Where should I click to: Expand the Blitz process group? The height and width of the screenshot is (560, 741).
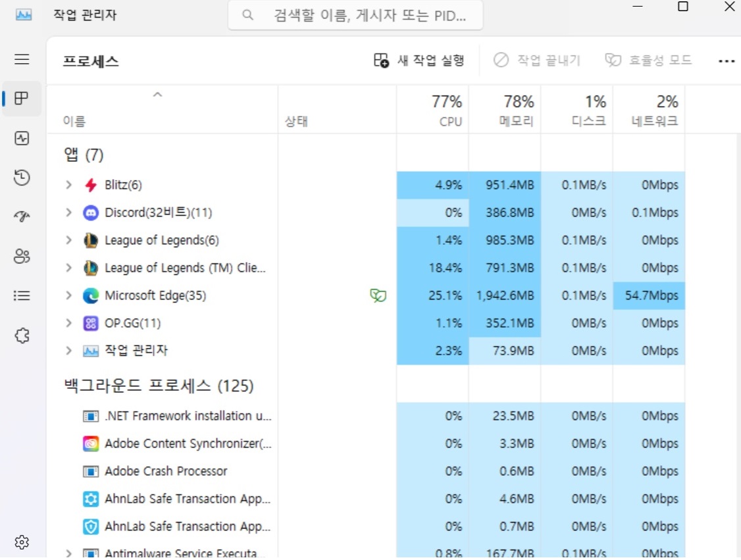point(68,185)
